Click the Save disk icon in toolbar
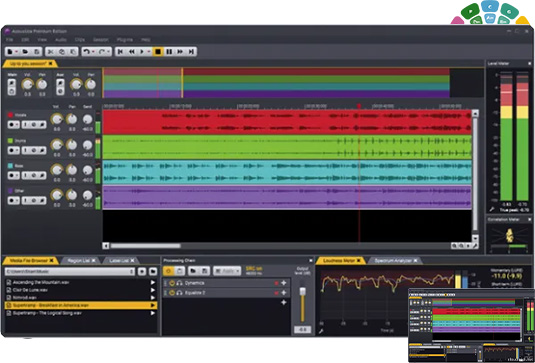The image size is (535, 363). pyautogui.click(x=37, y=52)
